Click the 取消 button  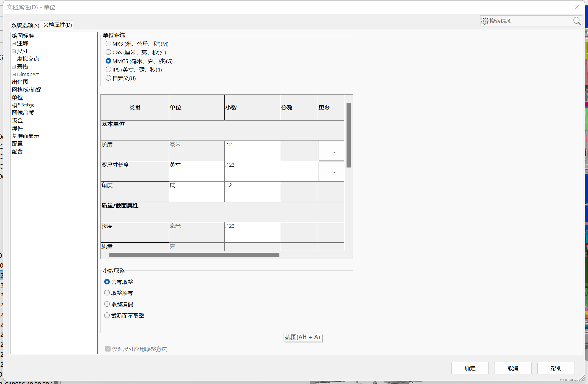[512, 368]
